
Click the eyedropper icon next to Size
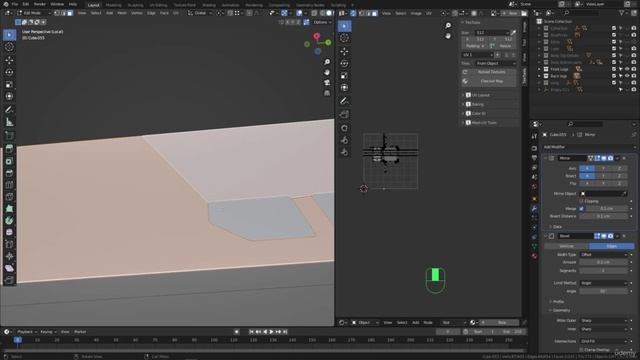pos(513,33)
